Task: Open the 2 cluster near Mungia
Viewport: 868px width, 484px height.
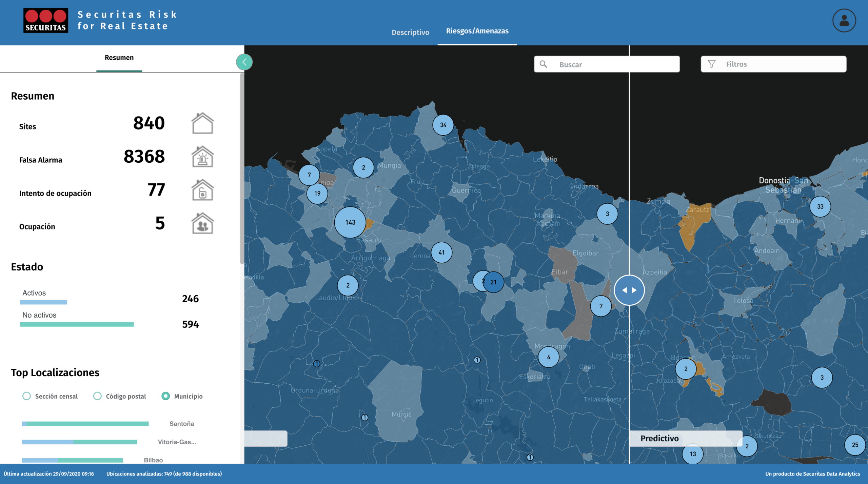Action: coord(363,167)
